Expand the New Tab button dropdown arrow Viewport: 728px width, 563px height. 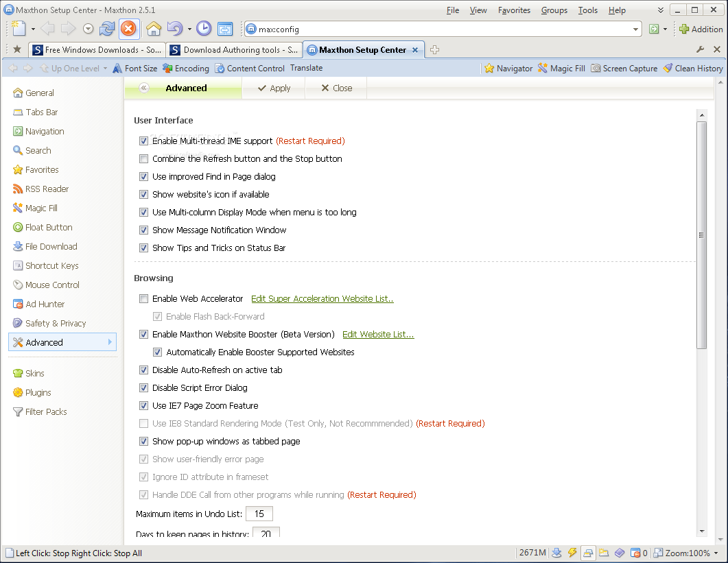pos(33,29)
